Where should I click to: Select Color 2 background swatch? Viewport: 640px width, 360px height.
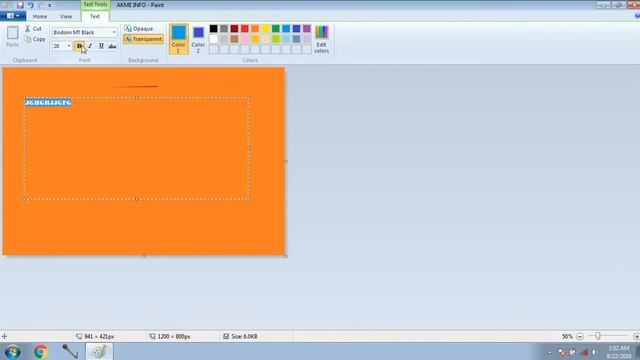point(198,39)
